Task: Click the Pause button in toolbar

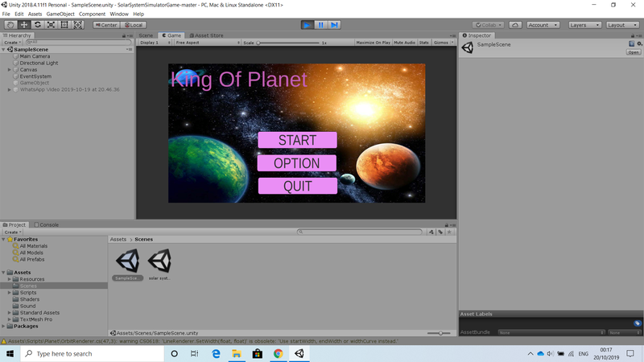Action: pos(320,25)
